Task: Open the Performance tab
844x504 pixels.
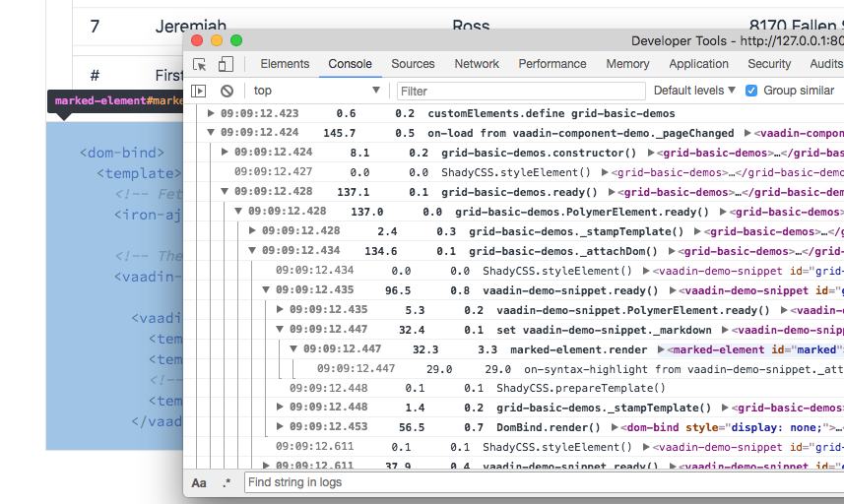Action: pos(552,63)
